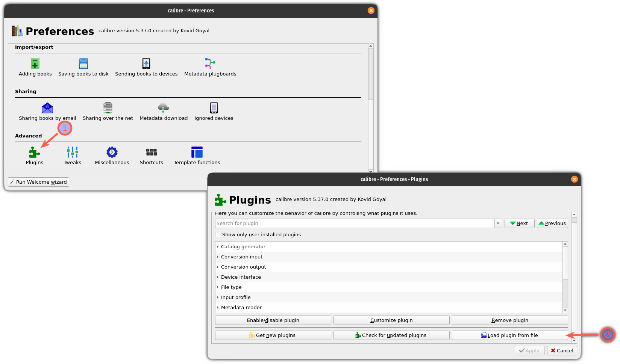Open Miscellaneous settings
The width and height of the screenshot is (620, 364).
pyautogui.click(x=112, y=156)
